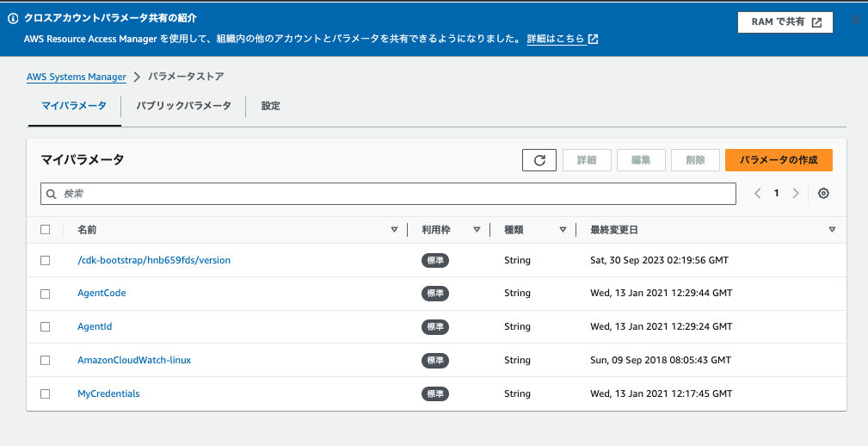The width and height of the screenshot is (868, 446).
Task: Open the AgentCode parameter
Action: [102, 293]
